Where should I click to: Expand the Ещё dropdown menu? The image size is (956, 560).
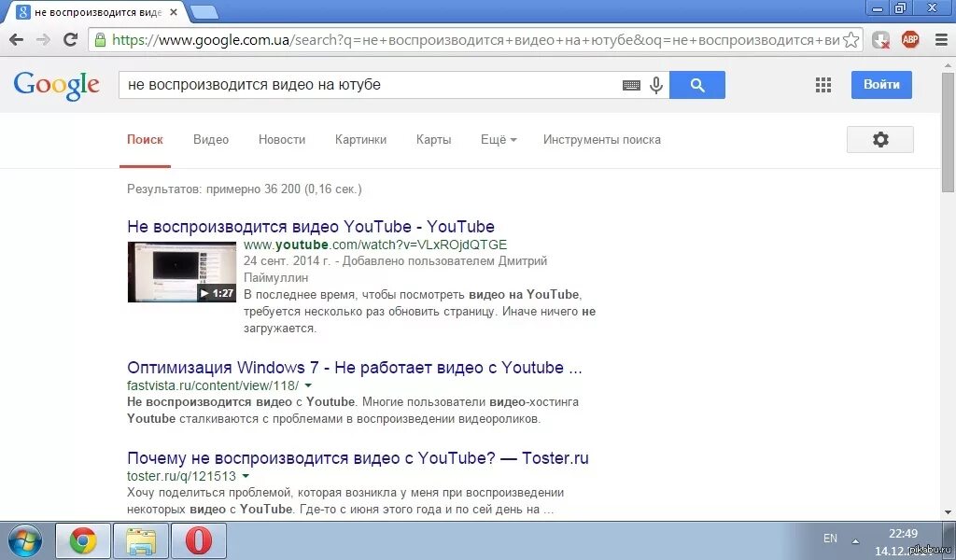499,140
